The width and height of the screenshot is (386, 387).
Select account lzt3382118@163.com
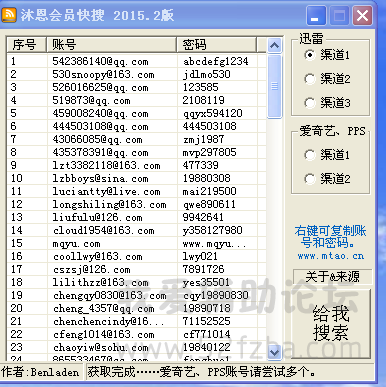(106, 165)
